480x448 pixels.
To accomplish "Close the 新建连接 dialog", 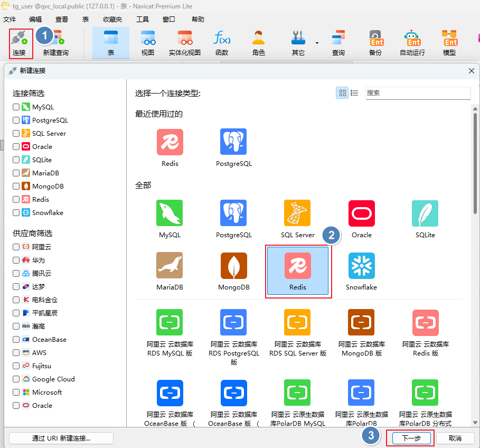I will click(x=472, y=71).
